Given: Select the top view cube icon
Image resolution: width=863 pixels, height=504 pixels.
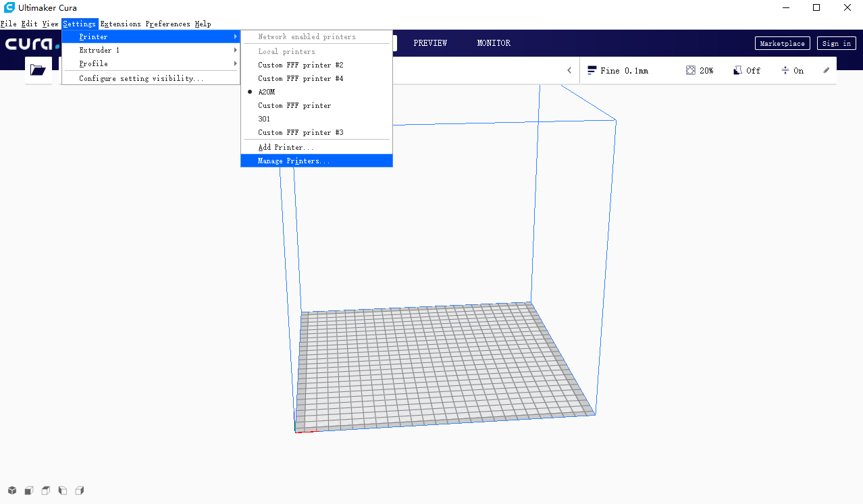Looking at the screenshot, I should (x=46, y=491).
